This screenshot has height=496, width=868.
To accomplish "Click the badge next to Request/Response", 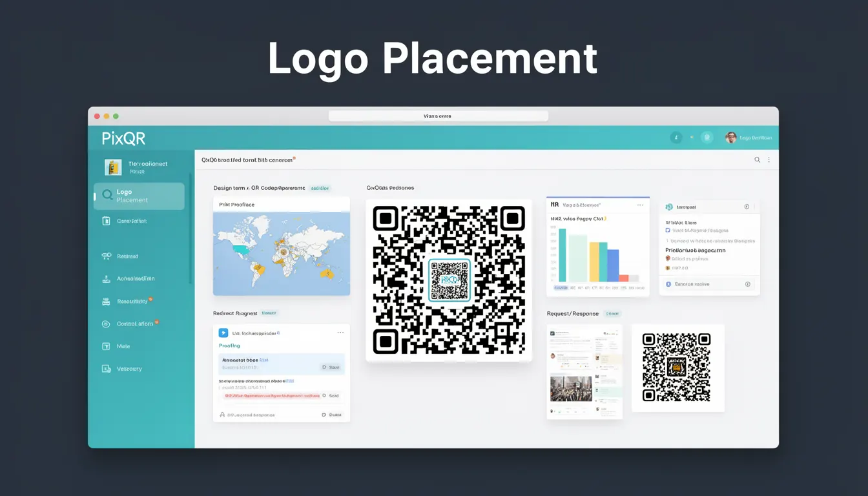I will (x=612, y=314).
